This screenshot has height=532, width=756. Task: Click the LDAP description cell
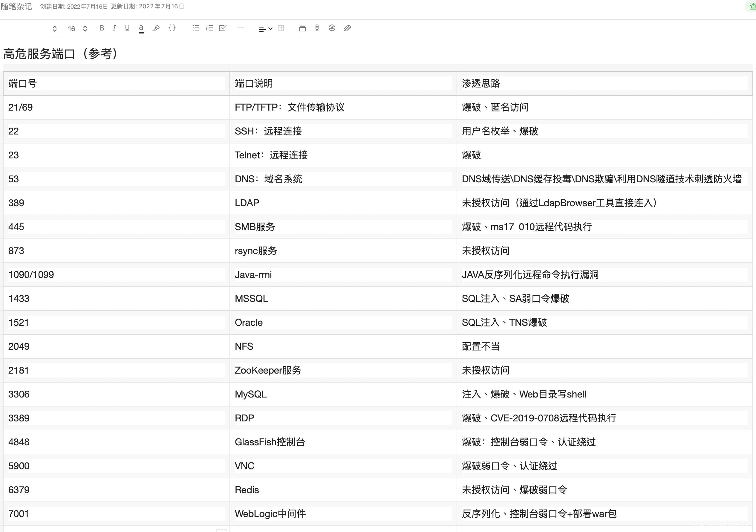(343, 203)
